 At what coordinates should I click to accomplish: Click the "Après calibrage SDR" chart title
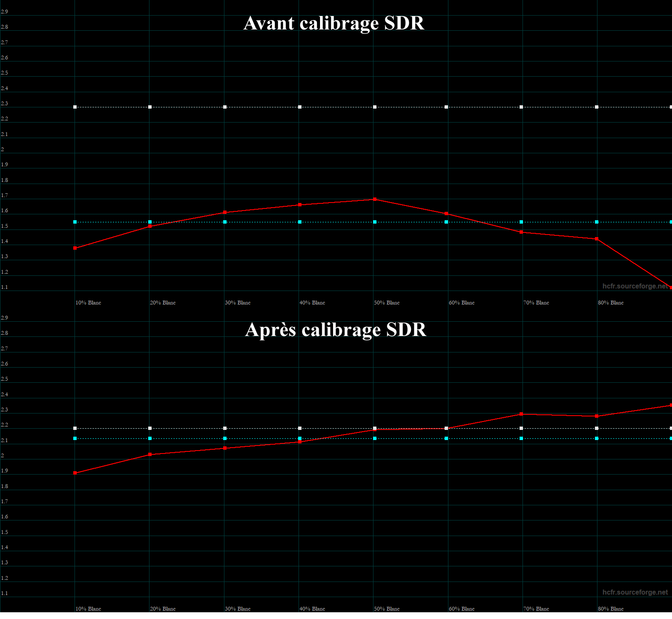pyautogui.click(x=336, y=330)
